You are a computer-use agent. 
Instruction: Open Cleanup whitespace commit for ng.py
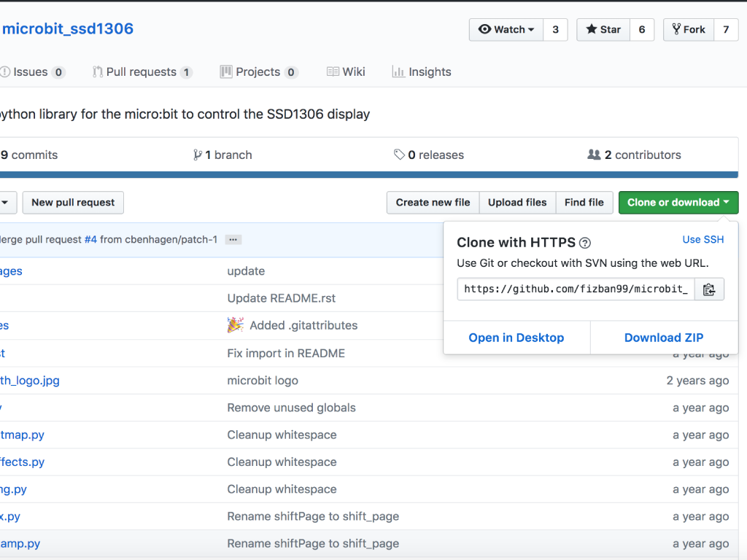point(282,489)
